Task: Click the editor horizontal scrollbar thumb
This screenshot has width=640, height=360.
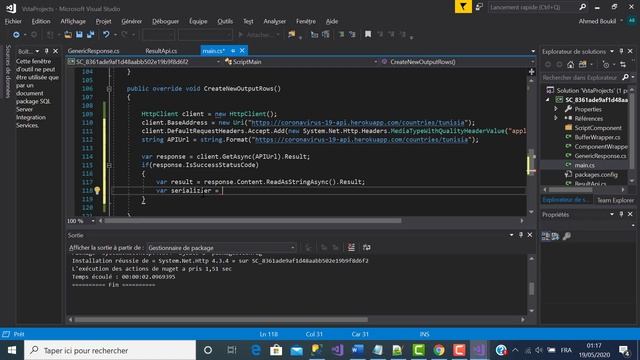Action: pyautogui.click(x=253, y=221)
